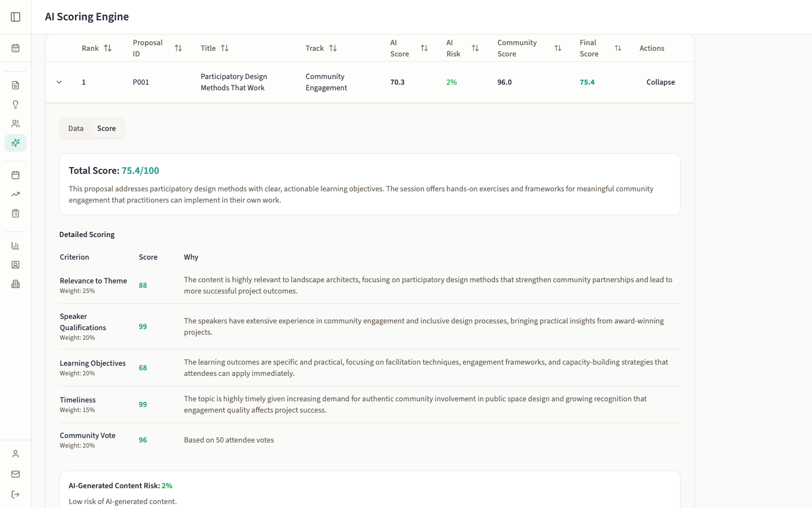The height and width of the screenshot is (508, 812).
Task: Open the trending-up arrow icon in sidebar
Action: click(x=16, y=194)
